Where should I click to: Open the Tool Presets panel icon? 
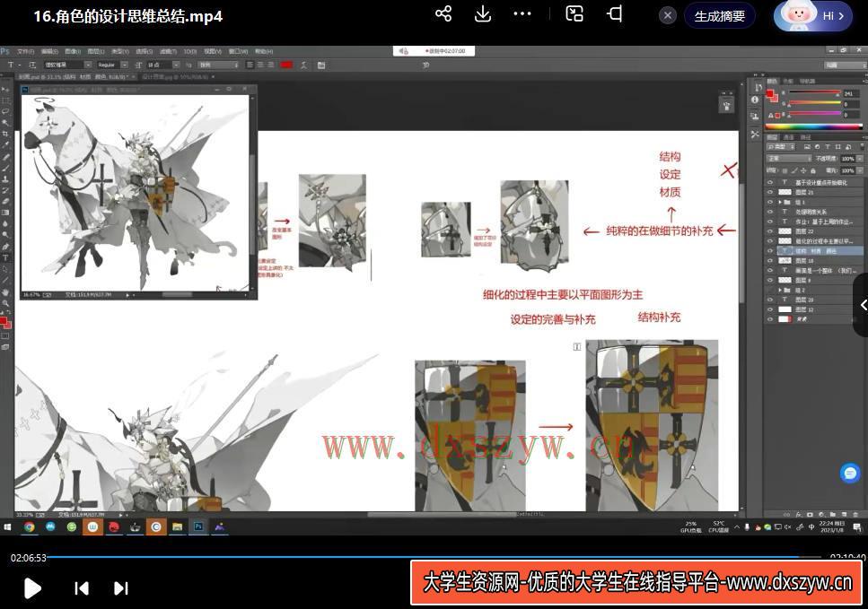click(x=755, y=134)
